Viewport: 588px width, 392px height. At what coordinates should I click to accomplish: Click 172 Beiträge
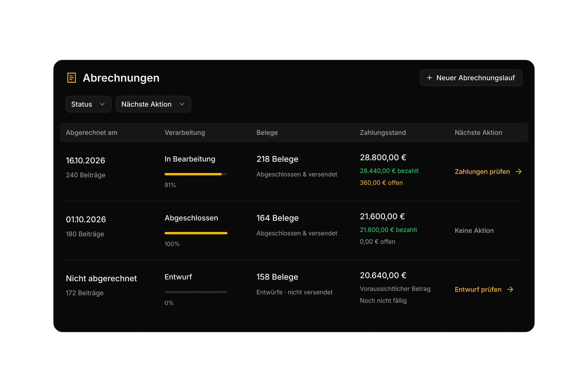click(x=84, y=293)
